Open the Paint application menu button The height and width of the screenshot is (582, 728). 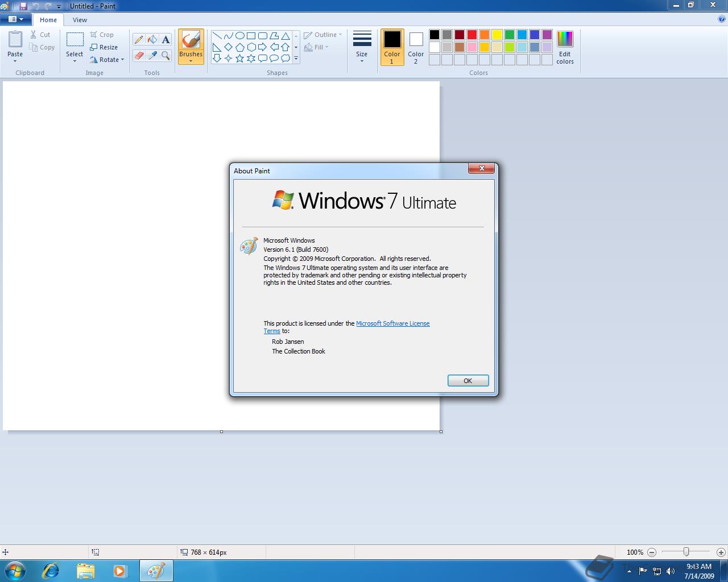click(x=15, y=19)
